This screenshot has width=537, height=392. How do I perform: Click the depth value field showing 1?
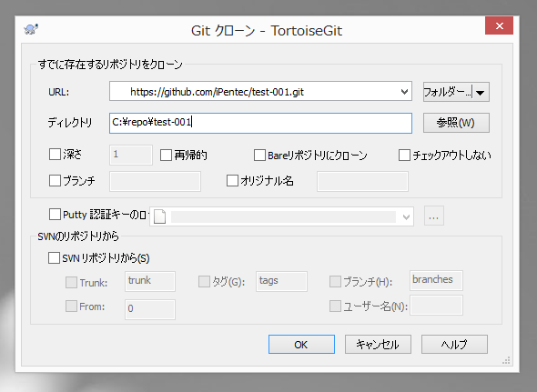coord(131,155)
